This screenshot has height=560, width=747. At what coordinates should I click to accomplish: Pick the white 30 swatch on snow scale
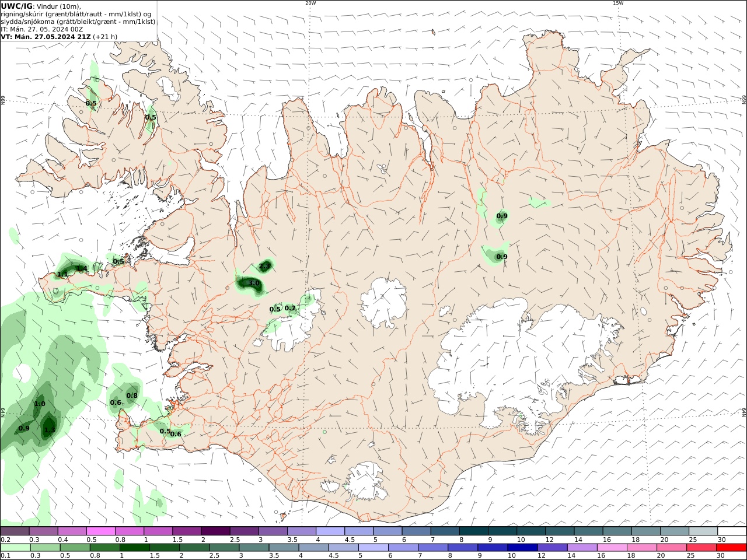732,531
